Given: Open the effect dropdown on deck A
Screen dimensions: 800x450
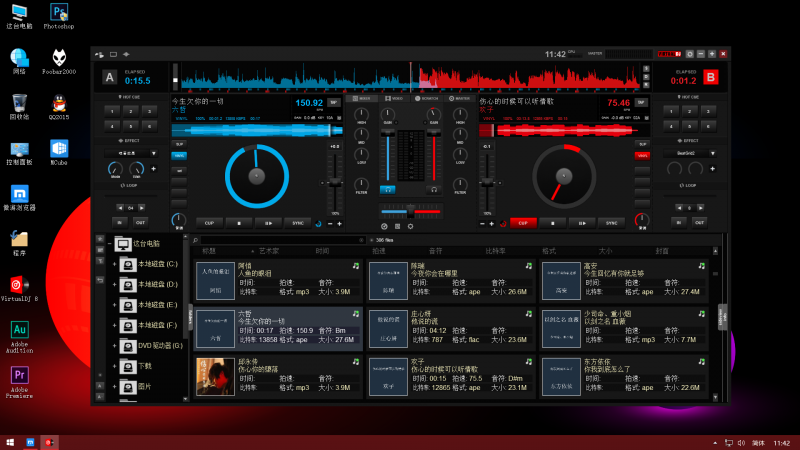Looking at the screenshot, I should pos(153,153).
